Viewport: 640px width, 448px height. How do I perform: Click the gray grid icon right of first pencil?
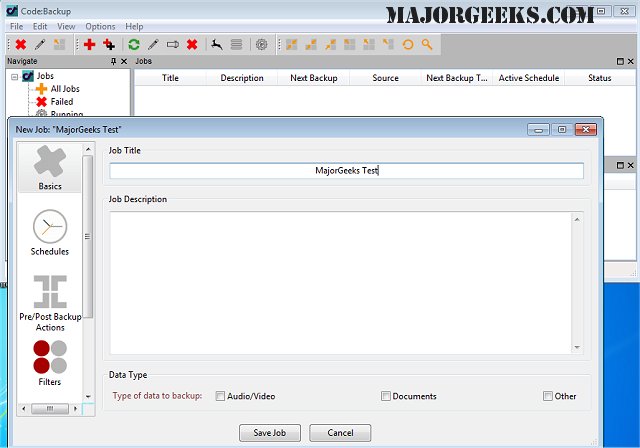pos(60,44)
